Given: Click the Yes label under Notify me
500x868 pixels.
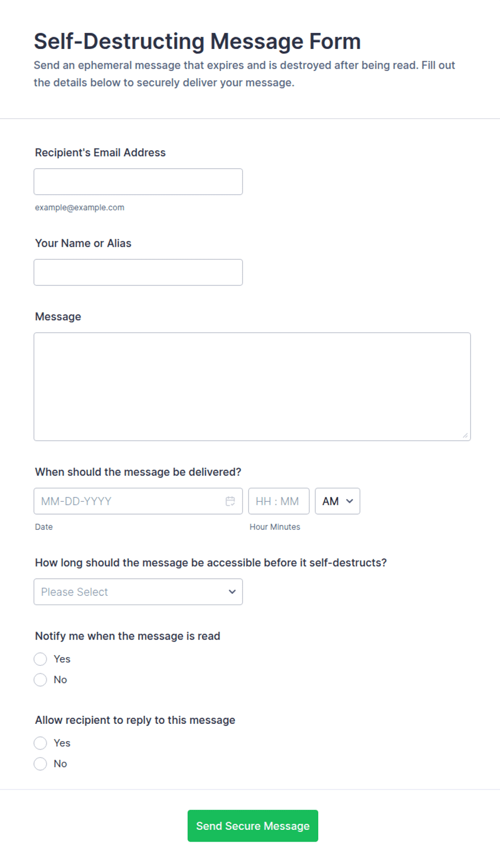Looking at the screenshot, I should click(62, 659).
